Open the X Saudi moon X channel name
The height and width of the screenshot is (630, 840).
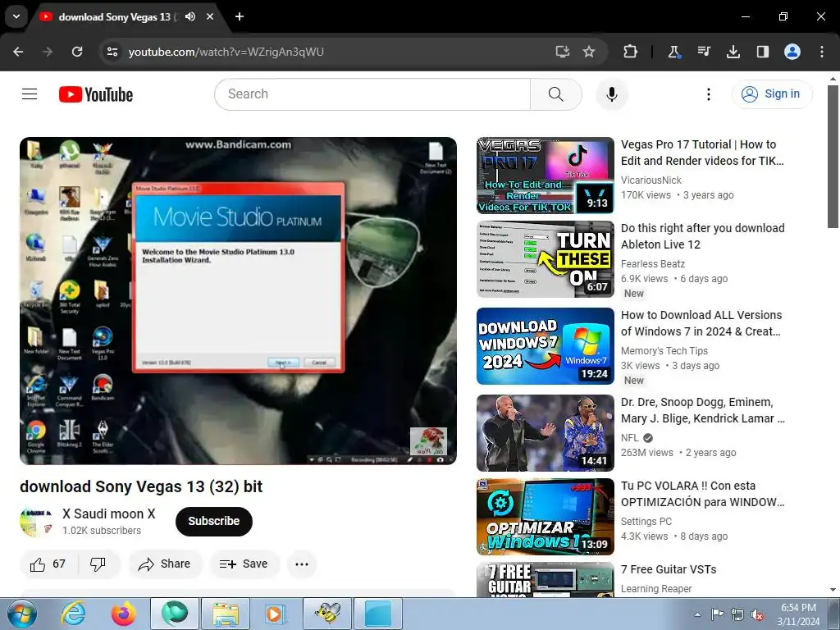[x=109, y=514]
